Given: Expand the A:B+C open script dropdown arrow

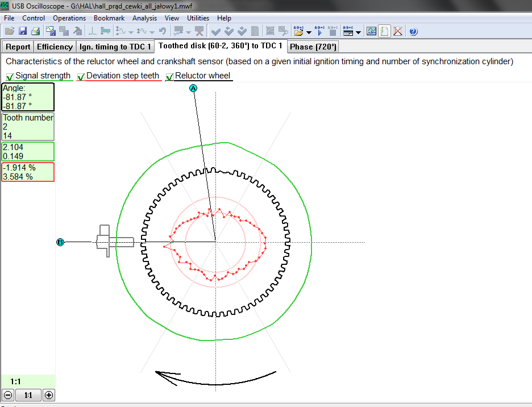Looking at the screenshot, I should click(x=308, y=32).
